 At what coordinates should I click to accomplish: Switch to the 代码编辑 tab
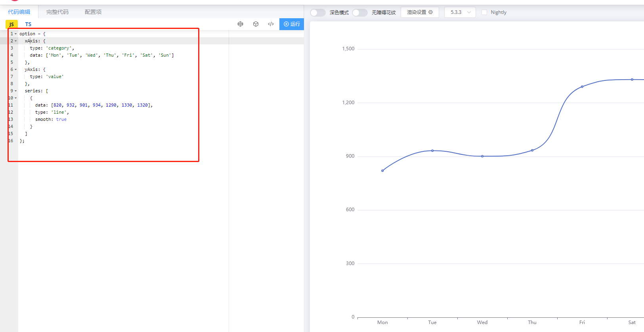point(19,12)
